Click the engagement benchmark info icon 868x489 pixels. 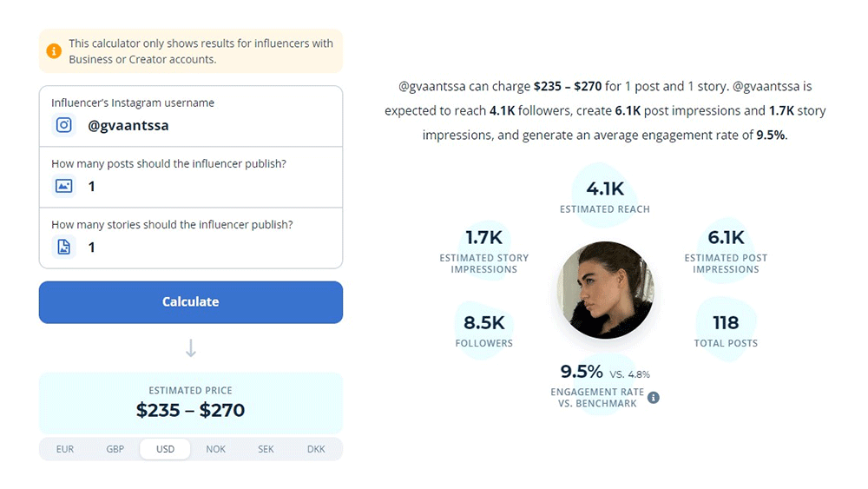click(x=654, y=398)
